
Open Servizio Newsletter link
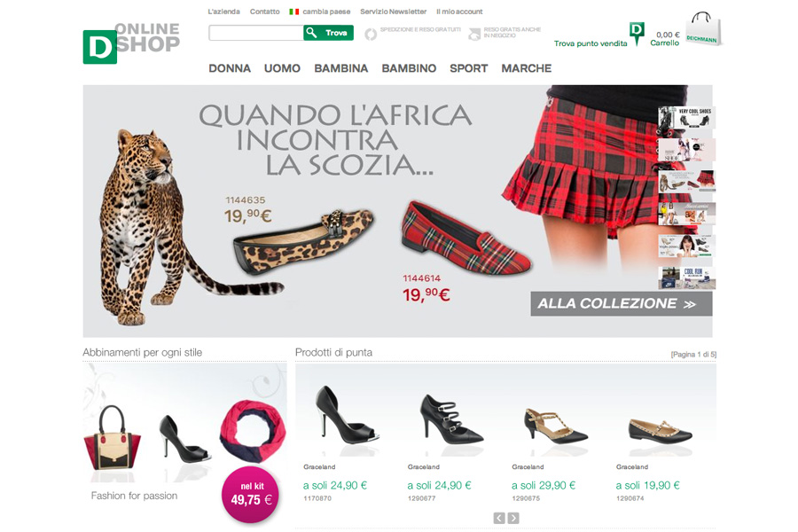(394, 12)
